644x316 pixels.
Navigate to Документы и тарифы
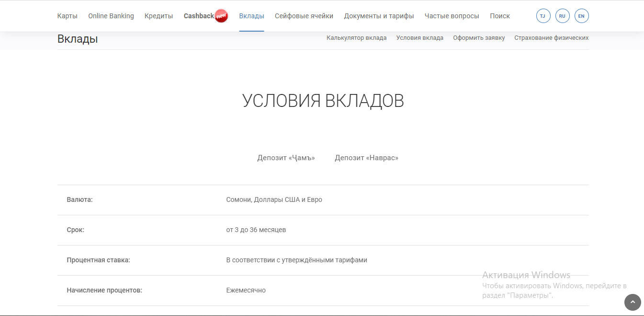(379, 16)
